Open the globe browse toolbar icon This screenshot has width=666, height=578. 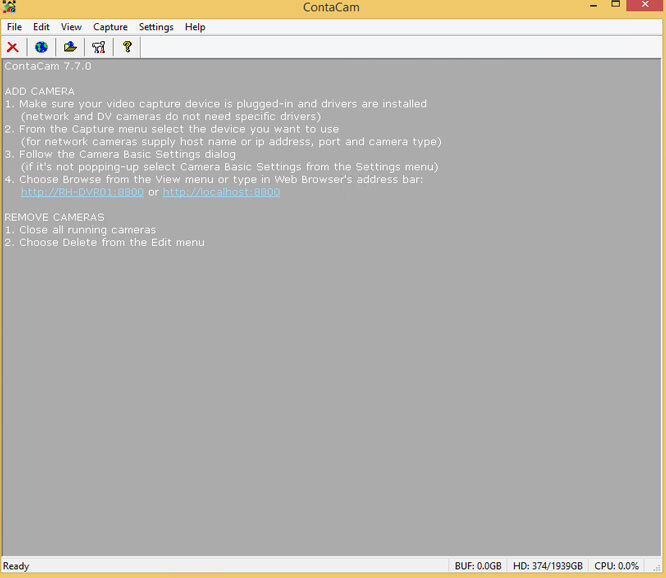point(41,47)
